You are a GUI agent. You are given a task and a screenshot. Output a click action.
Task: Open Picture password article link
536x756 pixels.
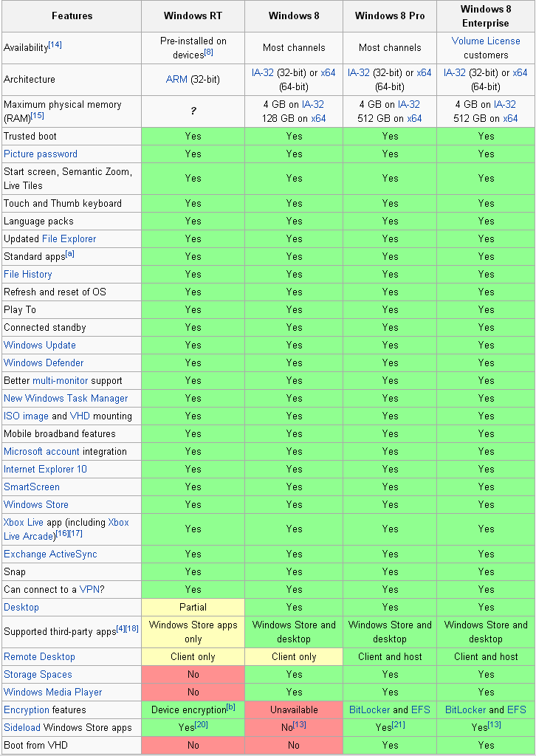(x=41, y=154)
